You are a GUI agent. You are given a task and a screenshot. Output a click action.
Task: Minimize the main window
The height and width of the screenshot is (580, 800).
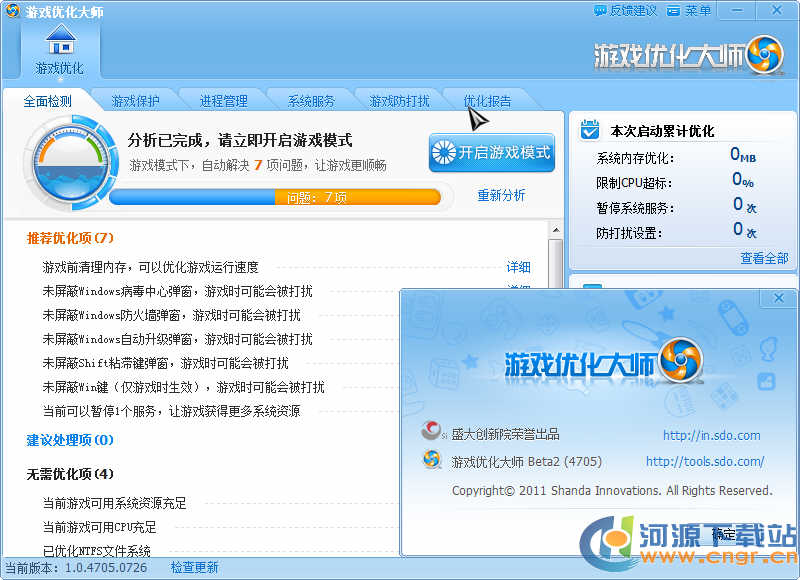[737, 10]
